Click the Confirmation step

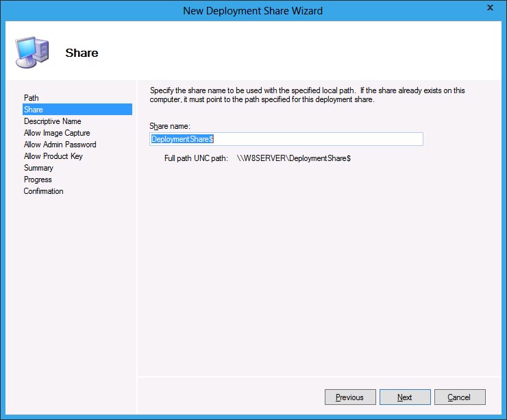pos(43,191)
